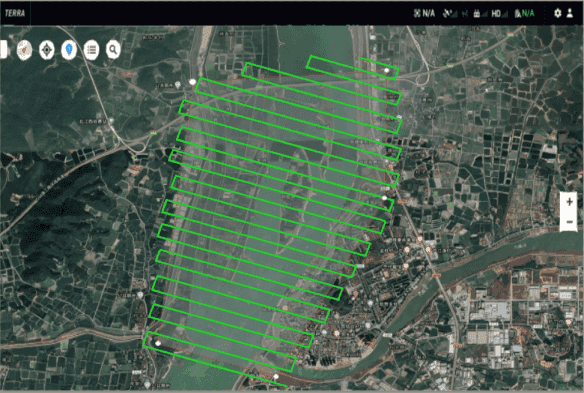Click the remote controller signal icon
Viewport: 584px width, 393px height.
pyautogui.click(x=480, y=14)
